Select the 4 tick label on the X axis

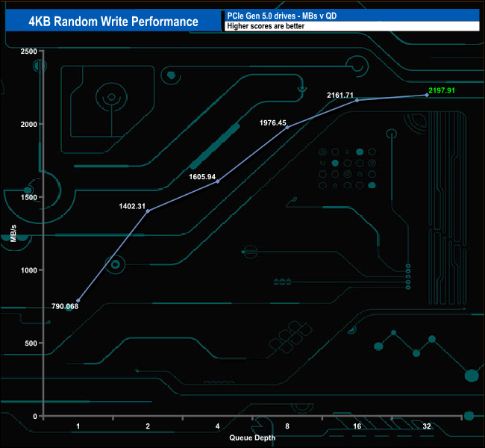click(x=217, y=426)
